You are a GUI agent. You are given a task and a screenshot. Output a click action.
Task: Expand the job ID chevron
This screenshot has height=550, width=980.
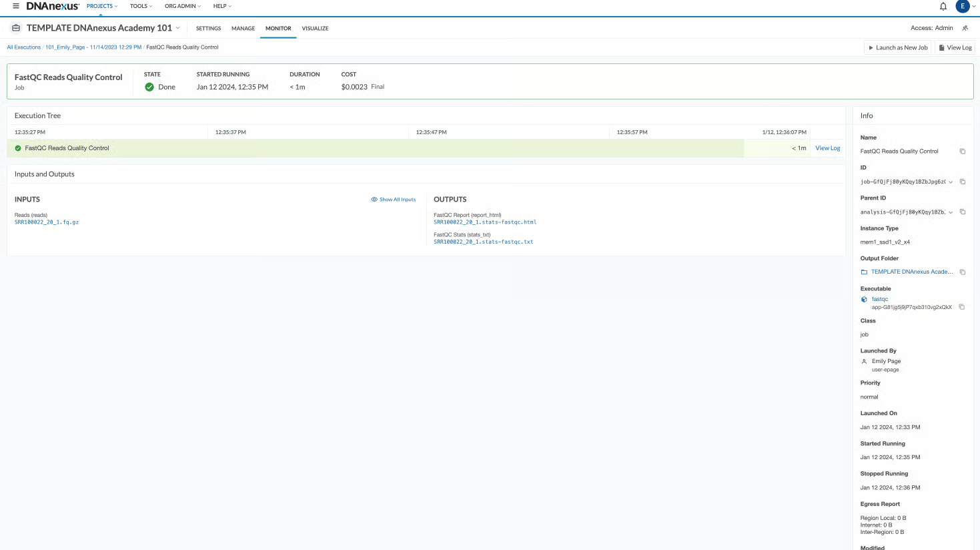click(x=951, y=182)
